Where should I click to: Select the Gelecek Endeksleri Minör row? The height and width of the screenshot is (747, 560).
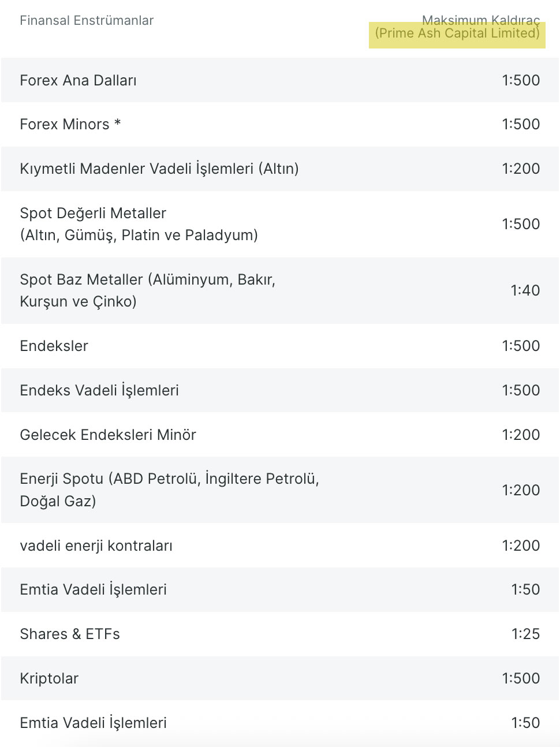point(280,435)
